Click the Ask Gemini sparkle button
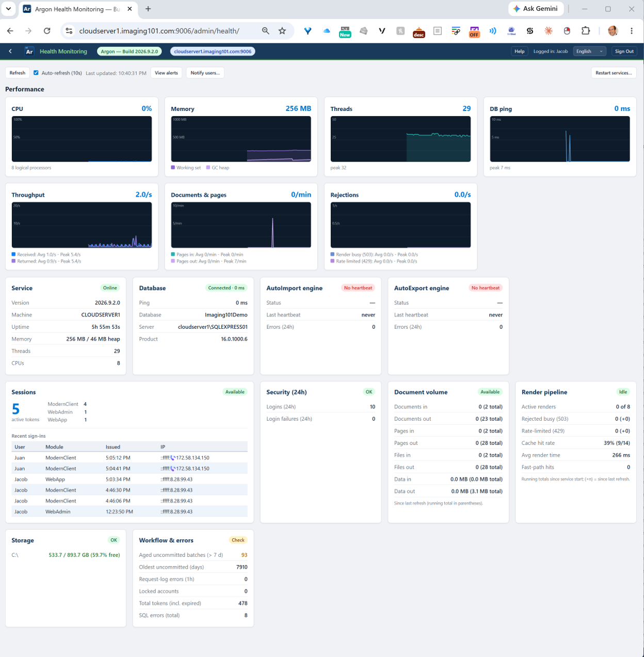Image resolution: width=644 pixels, height=657 pixels. (536, 9)
